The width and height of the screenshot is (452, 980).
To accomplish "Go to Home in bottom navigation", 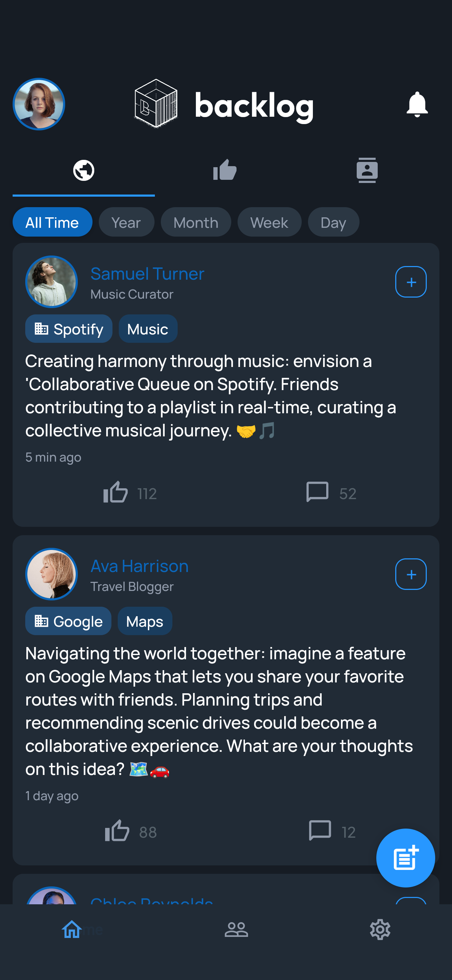I will (72, 930).
